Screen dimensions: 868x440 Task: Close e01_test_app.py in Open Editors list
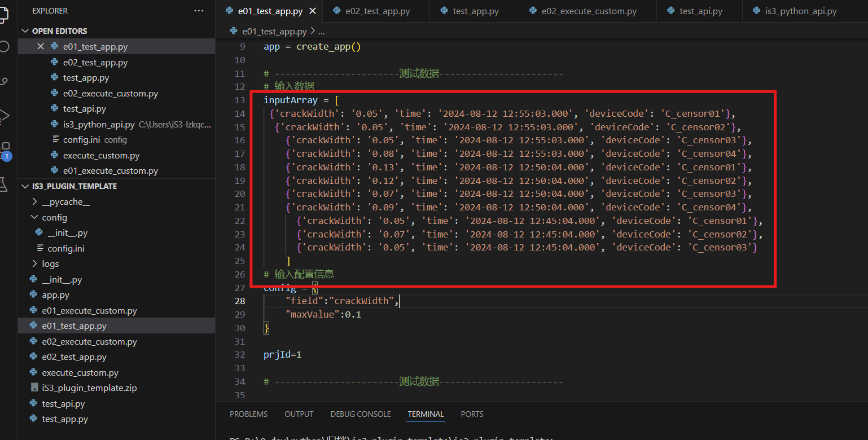pos(40,47)
